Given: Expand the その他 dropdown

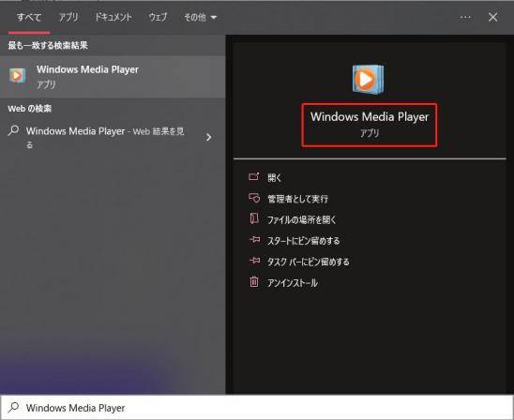Looking at the screenshot, I should pos(201,18).
